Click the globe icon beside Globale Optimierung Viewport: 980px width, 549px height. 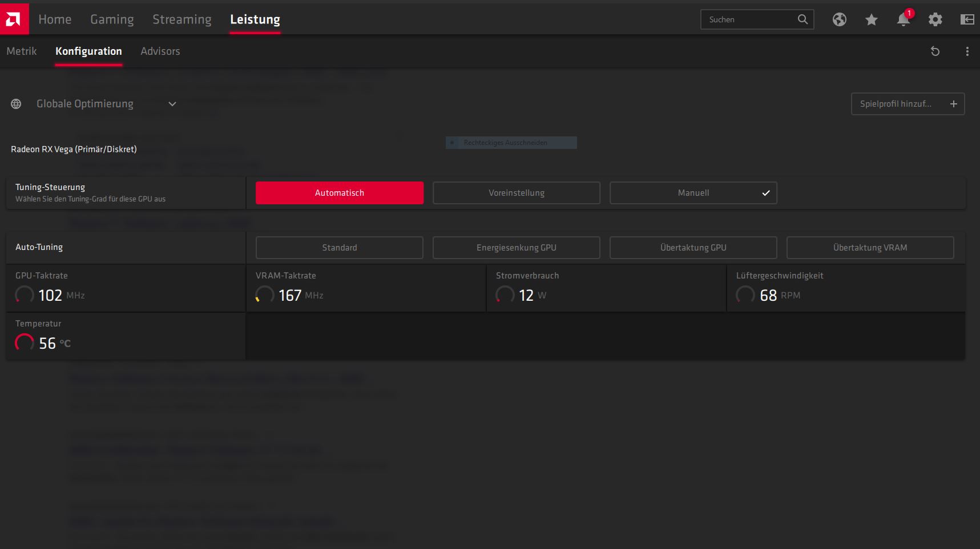(x=16, y=104)
